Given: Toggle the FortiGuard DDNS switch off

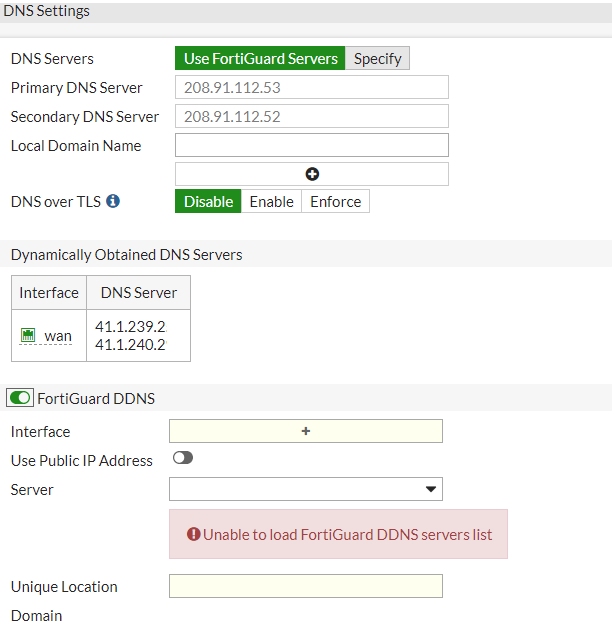Looking at the screenshot, I should click(x=19, y=398).
